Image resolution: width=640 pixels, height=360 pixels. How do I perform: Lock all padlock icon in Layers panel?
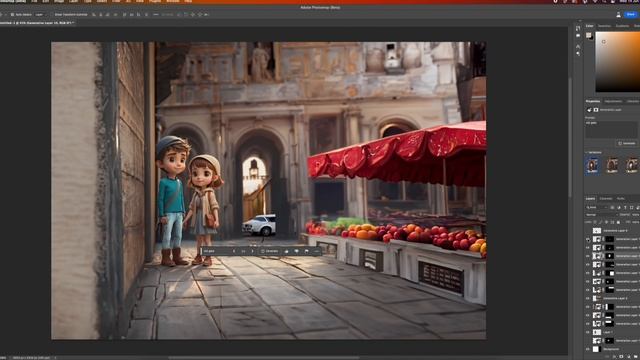[618, 222]
